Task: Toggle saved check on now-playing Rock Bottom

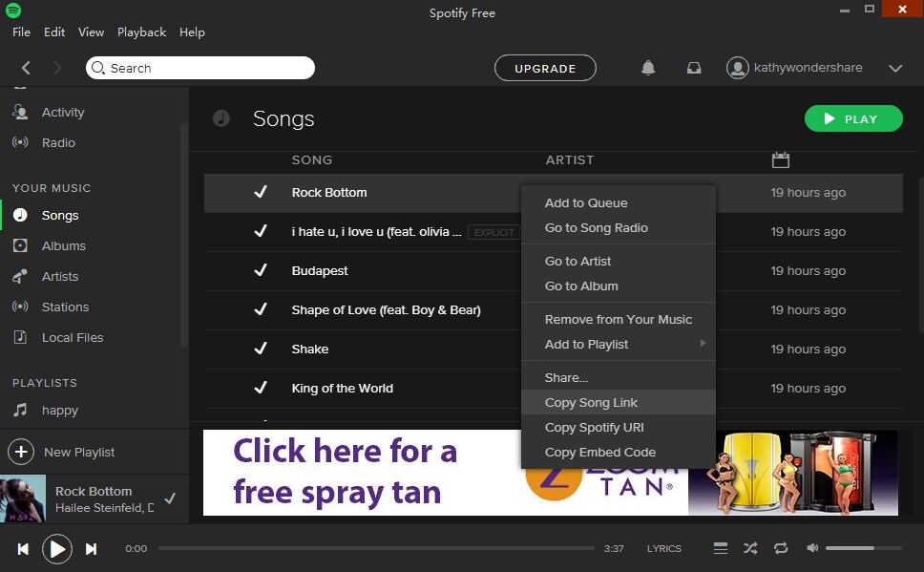Action: [x=170, y=498]
